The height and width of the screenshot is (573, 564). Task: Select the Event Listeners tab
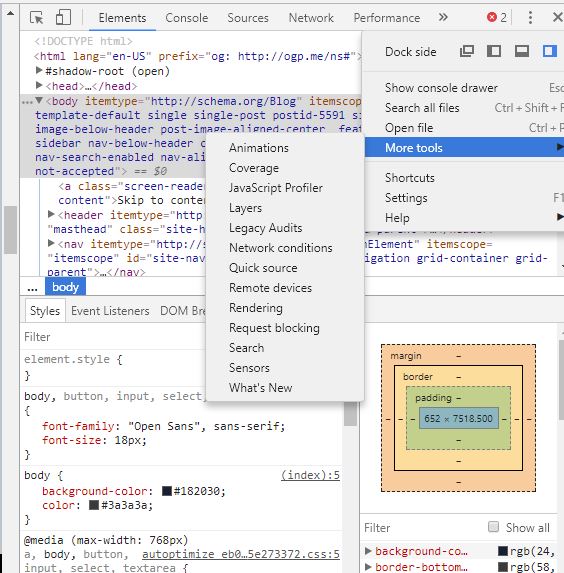(x=110, y=311)
